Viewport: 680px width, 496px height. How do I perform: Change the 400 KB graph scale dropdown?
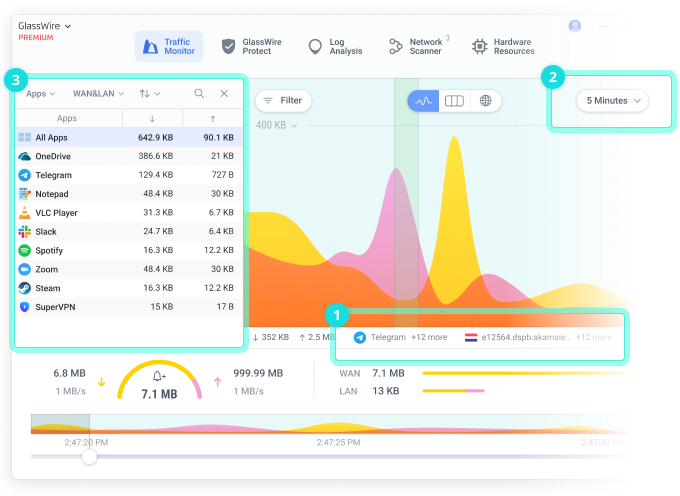tap(276, 125)
